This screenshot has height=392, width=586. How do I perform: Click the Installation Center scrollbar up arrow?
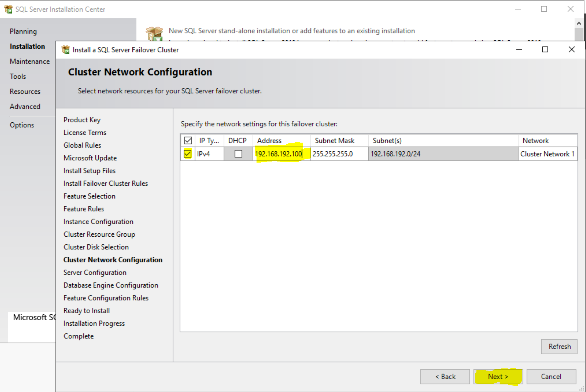[579, 24]
